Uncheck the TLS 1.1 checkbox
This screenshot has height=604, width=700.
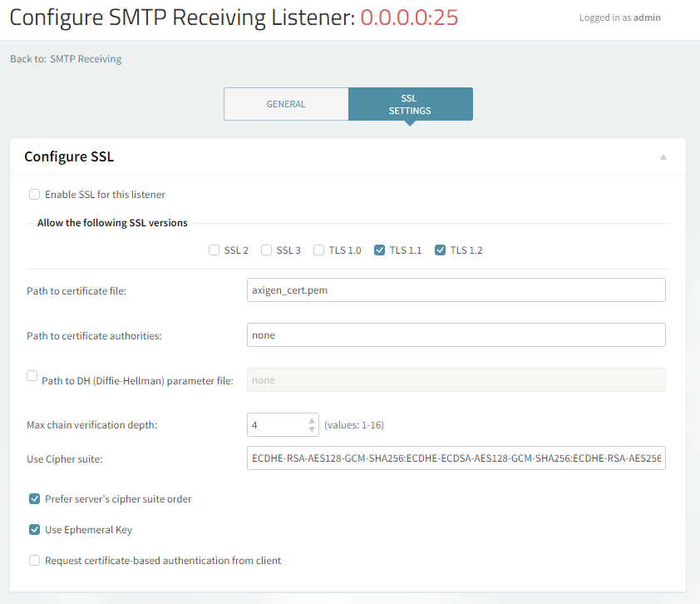tap(380, 250)
